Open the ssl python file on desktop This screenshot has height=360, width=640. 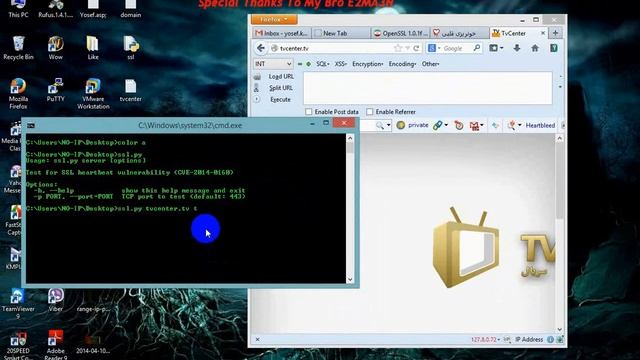[131, 48]
